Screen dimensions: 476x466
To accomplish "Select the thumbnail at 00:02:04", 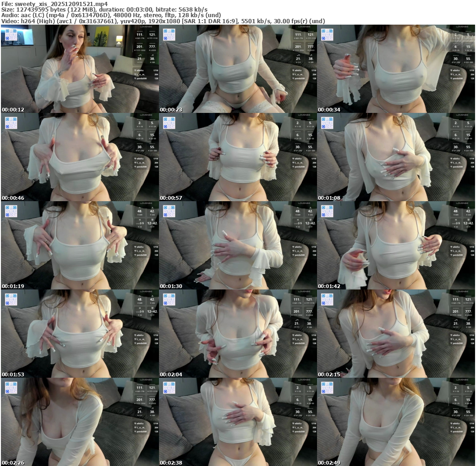I will (238, 334).
